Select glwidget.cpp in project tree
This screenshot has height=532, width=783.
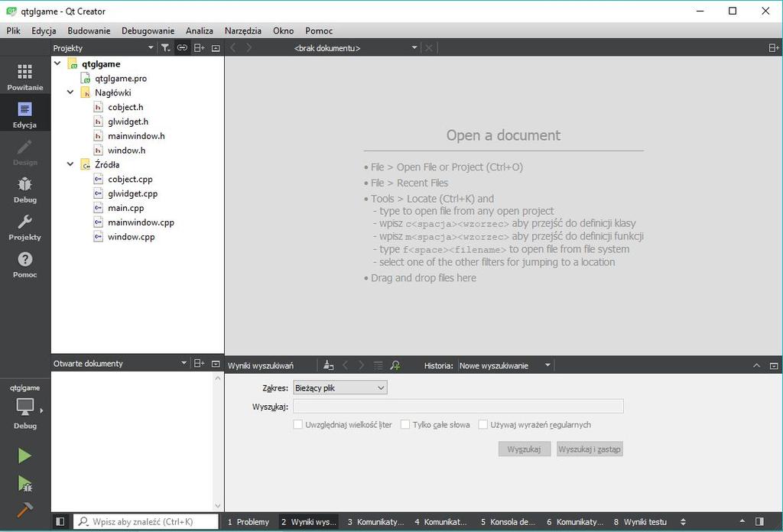tap(133, 193)
